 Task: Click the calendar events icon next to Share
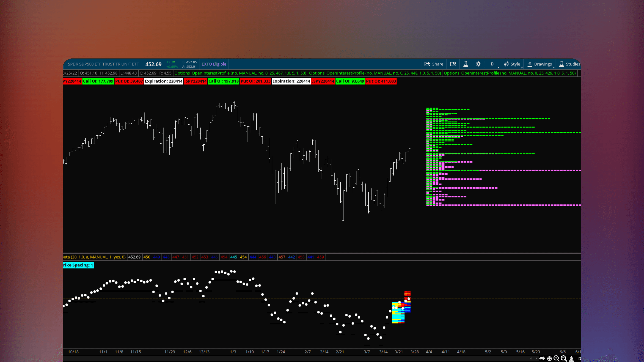(453, 64)
